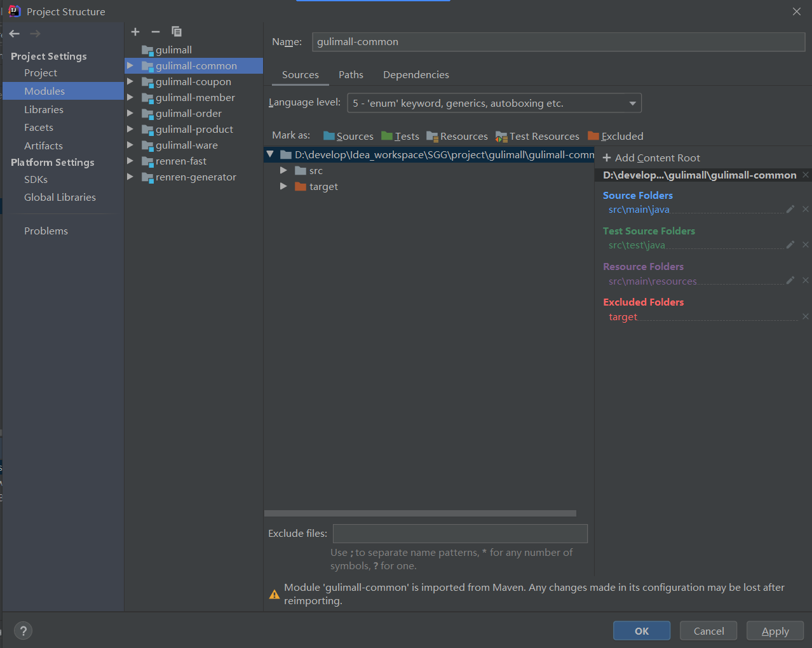Switch to the Paths tab
The width and height of the screenshot is (812, 648).
tap(351, 75)
